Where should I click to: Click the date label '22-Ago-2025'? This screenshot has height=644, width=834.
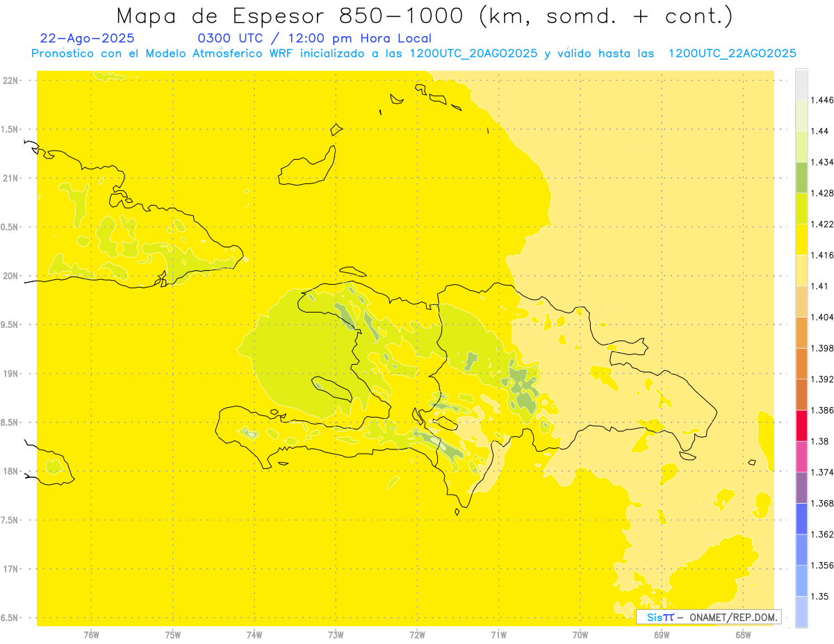88,38
